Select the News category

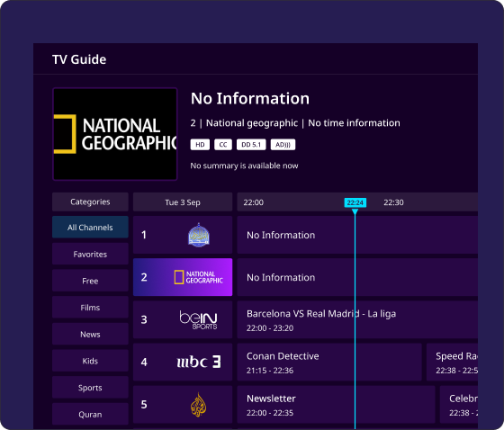pyautogui.click(x=90, y=334)
